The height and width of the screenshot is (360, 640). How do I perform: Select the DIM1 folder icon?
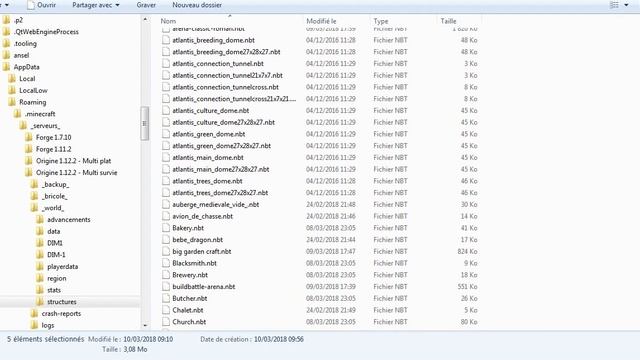click(40, 243)
